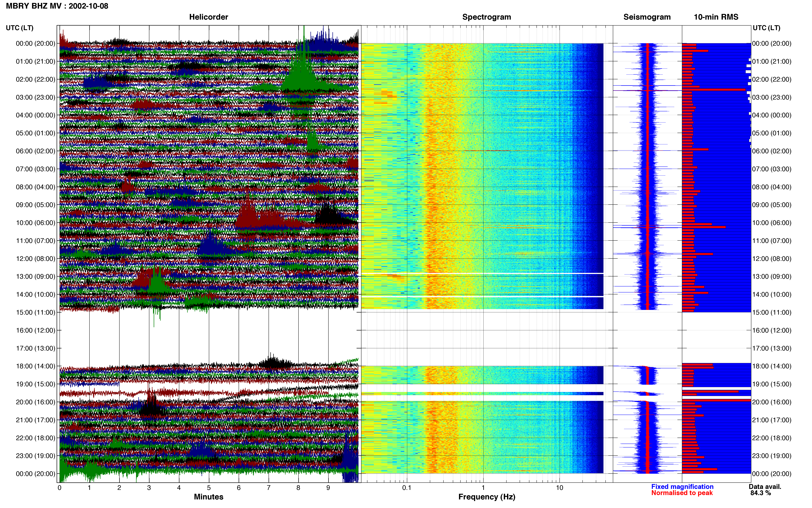The width and height of the screenshot is (812, 508).
Task: Click the 6 tick on the Minutes axis
Action: pyautogui.click(x=239, y=488)
